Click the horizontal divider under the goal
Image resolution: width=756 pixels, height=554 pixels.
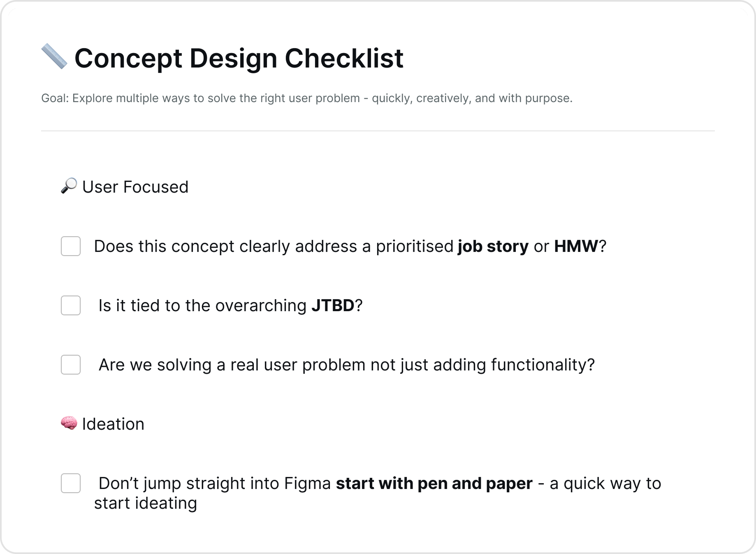(x=378, y=131)
